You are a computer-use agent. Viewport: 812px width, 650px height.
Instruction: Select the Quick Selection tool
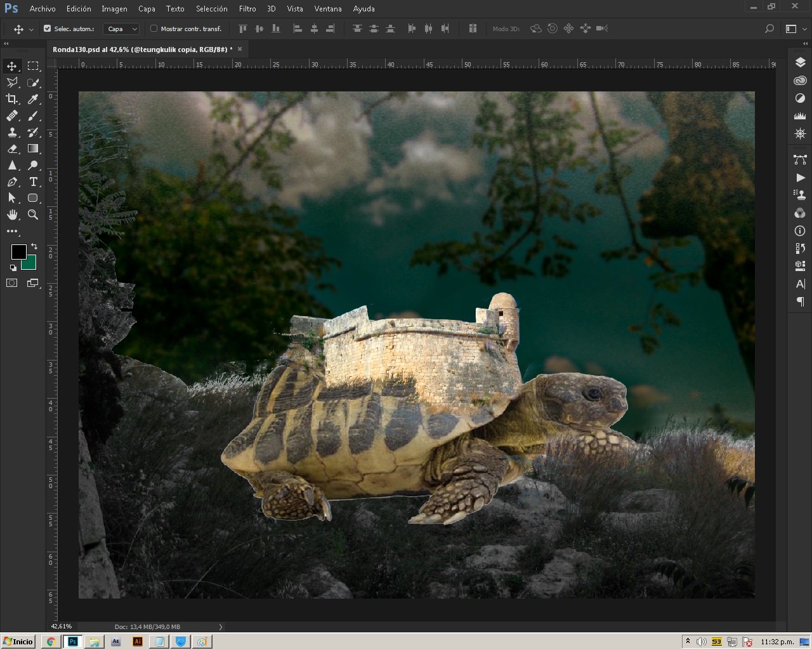click(33, 83)
